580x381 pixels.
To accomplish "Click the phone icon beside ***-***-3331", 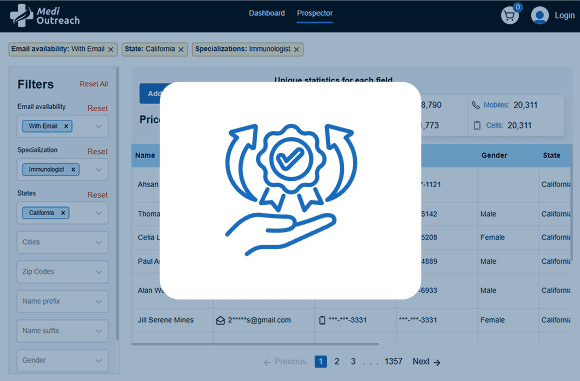I will coord(322,320).
